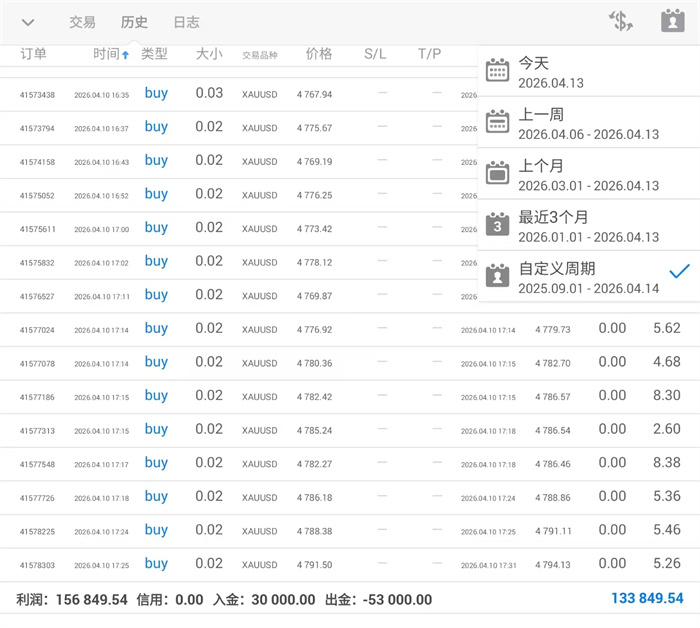Click the custom period calendar icon

point(497,277)
